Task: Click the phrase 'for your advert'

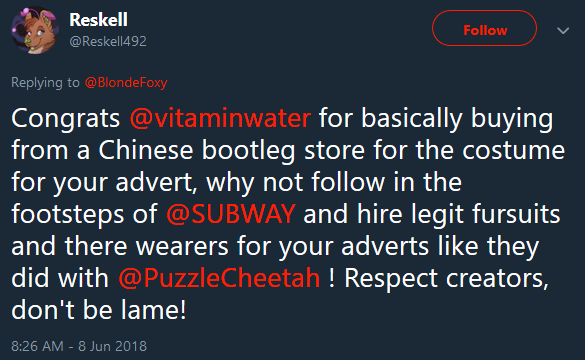Action: [x=102, y=183]
